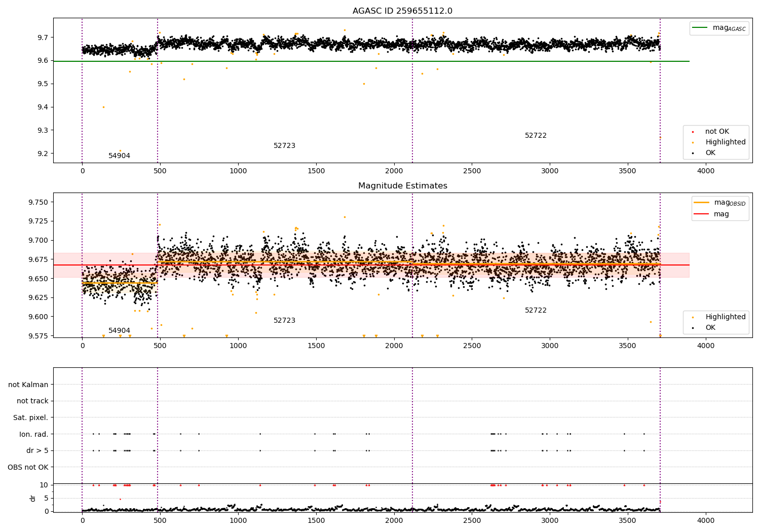Click the "Sat. pixel." row label
Image resolution: width=760 pixels, height=532 pixels.
point(30,418)
